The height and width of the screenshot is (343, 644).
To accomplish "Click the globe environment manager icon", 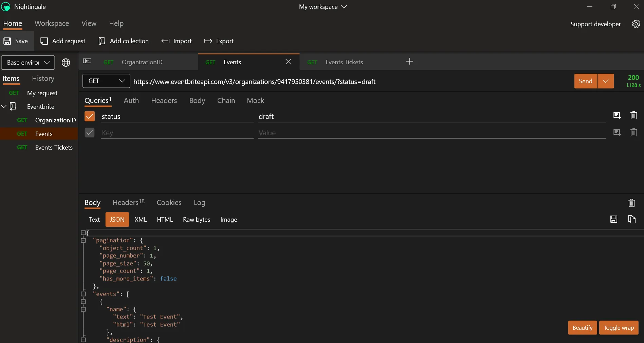I will click(x=66, y=63).
